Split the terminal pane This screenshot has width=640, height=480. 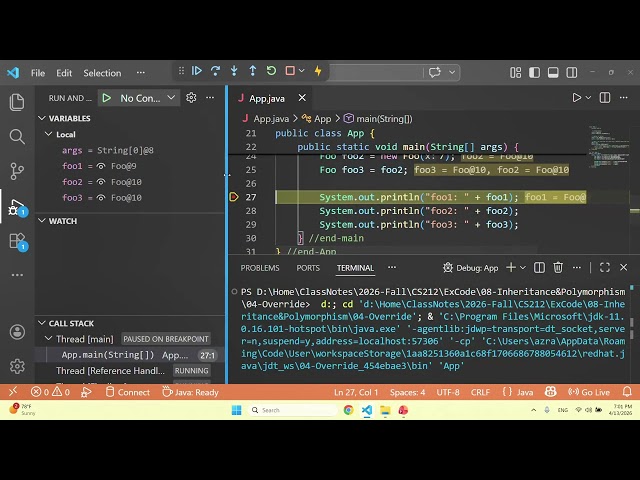539,267
